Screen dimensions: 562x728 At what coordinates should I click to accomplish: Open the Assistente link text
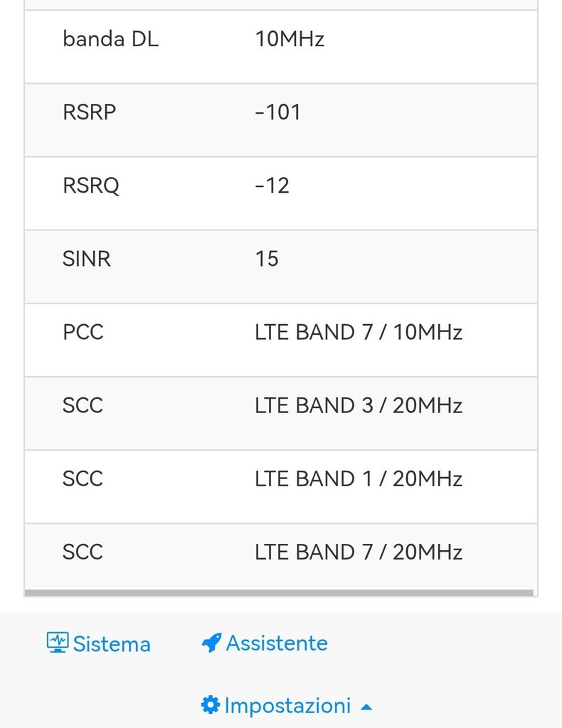click(x=277, y=643)
